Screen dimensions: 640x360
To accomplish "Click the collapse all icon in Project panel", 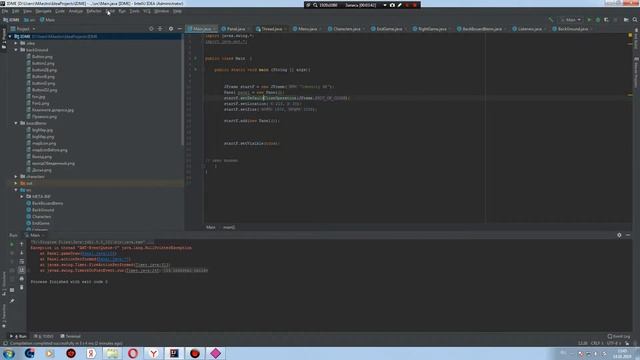I will [160, 29].
